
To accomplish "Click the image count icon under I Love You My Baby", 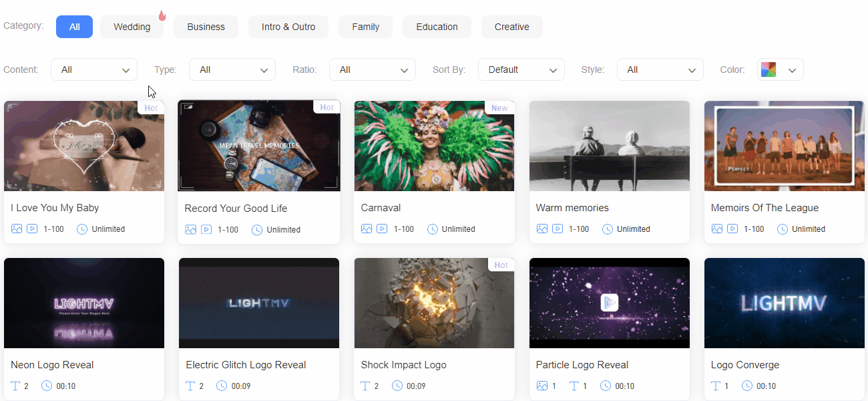I will tap(17, 229).
